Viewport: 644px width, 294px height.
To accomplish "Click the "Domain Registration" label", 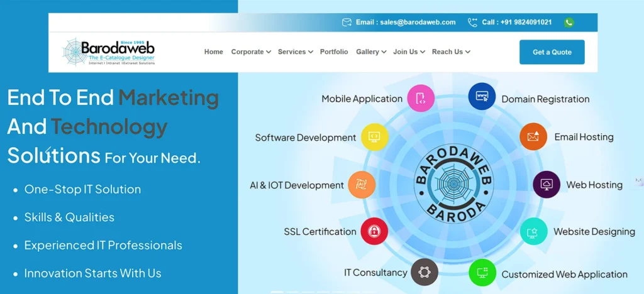I will (x=545, y=99).
